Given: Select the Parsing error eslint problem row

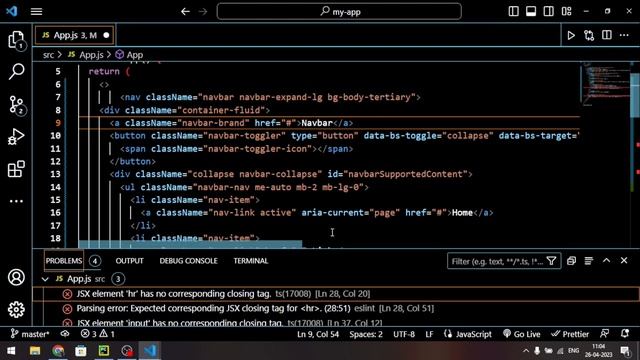Looking at the screenshot, I should click(336, 309).
